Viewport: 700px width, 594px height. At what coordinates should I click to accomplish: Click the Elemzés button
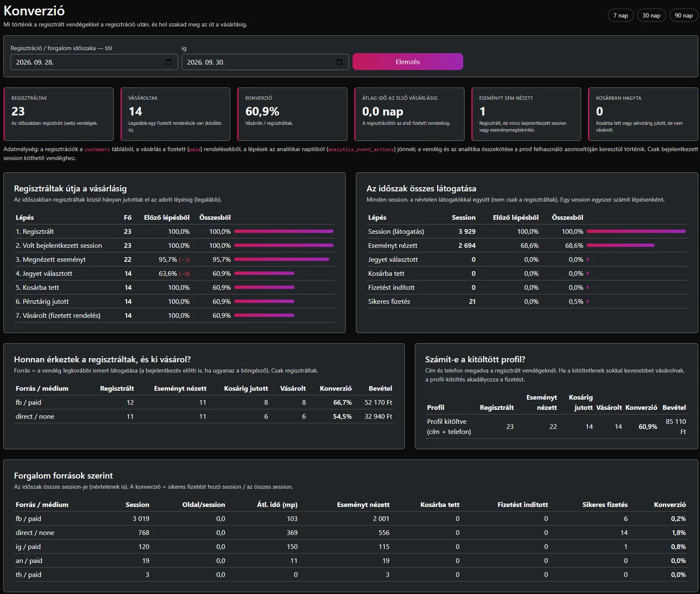pyautogui.click(x=408, y=62)
